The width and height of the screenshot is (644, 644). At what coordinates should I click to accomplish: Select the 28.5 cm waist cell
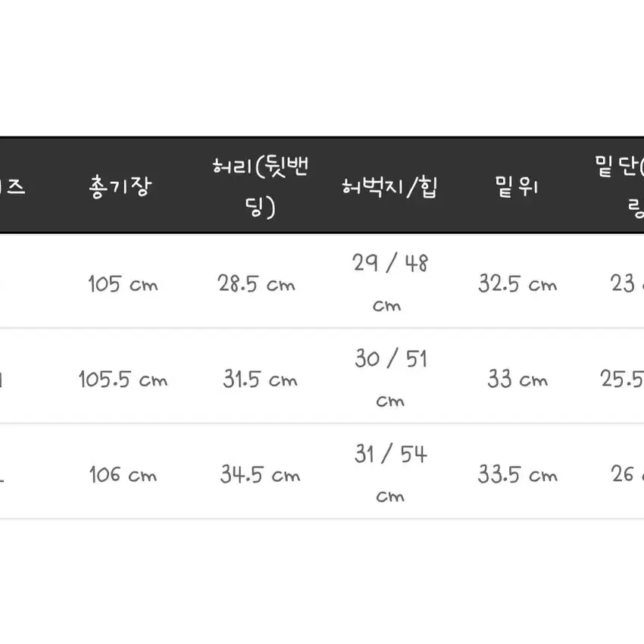click(x=256, y=284)
